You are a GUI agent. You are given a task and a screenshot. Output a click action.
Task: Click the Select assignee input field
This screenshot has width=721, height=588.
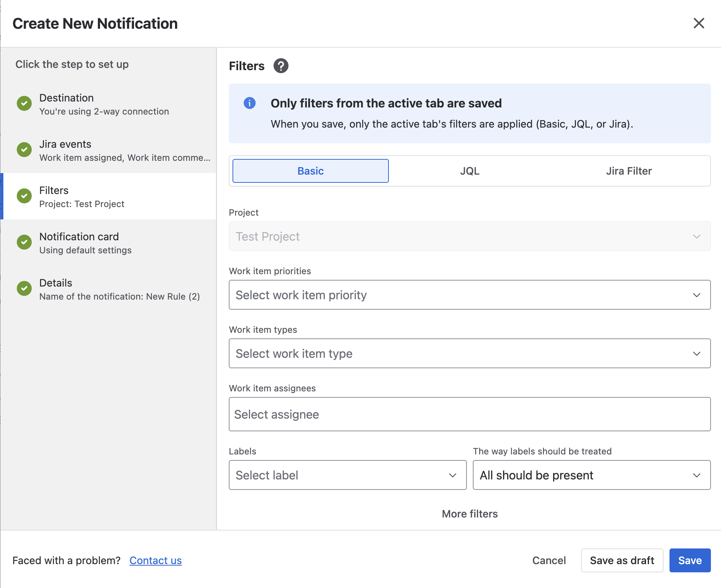469,414
